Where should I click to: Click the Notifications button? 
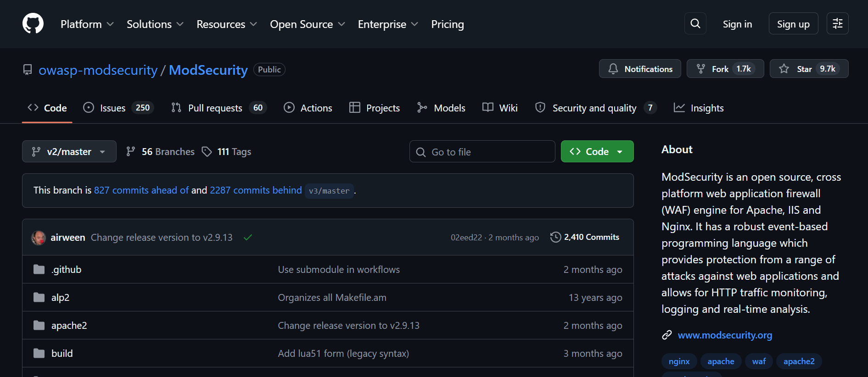tap(640, 69)
